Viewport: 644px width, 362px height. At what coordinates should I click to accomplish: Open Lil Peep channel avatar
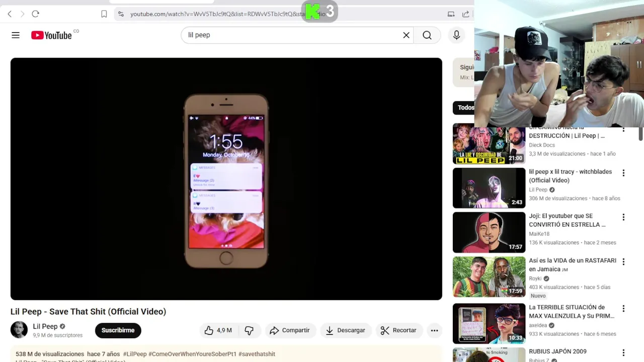tap(19, 330)
